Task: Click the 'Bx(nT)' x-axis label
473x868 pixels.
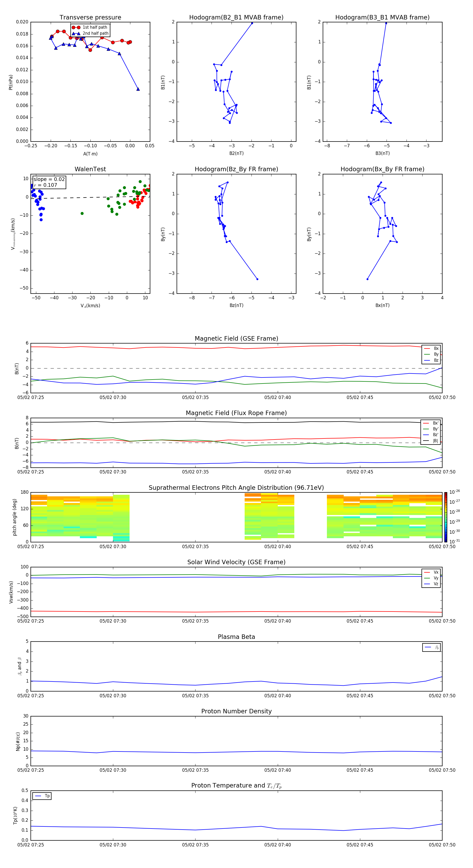Action: point(382,305)
